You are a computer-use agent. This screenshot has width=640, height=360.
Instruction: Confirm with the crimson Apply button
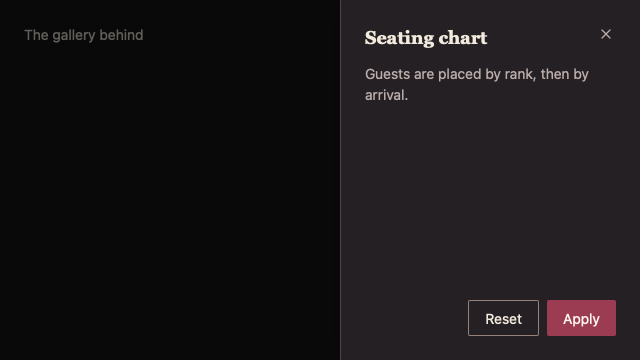coord(581,318)
